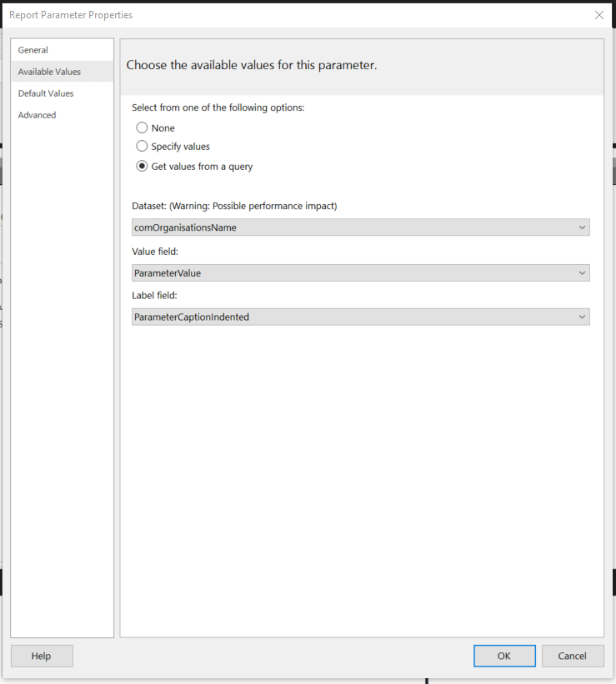616x684 pixels.
Task: Dismiss dialog with Cancel button
Action: (573, 656)
